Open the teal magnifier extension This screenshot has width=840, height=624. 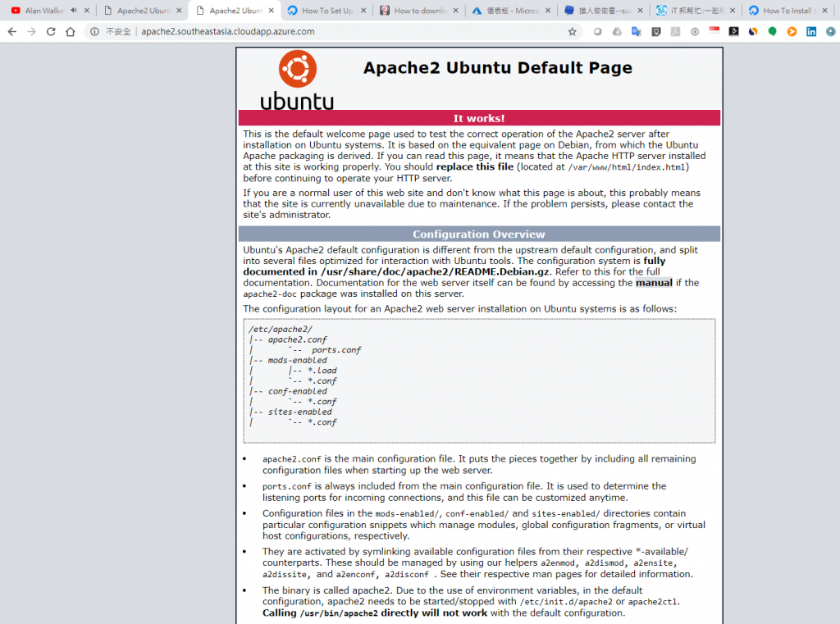[831, 32]
